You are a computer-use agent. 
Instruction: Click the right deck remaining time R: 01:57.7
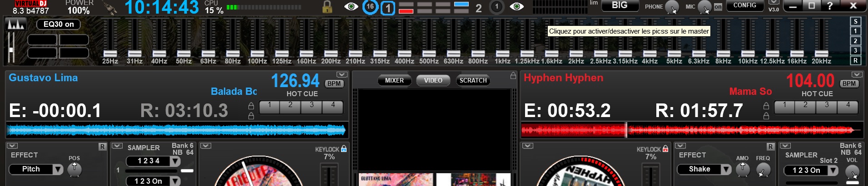click(699, 110)
